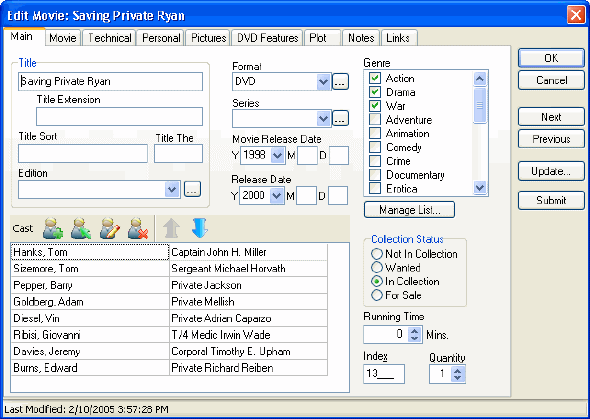Viewport: 590px width, 419px height.
Task: Click the Title Sort field
Action: 83,153
